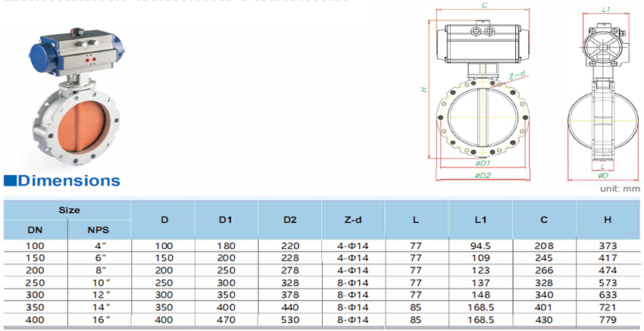The image size is (644, 331).
Task: Select the green Z-d callout on drawing
Action: pyautogui.click(x=517, y=76)
